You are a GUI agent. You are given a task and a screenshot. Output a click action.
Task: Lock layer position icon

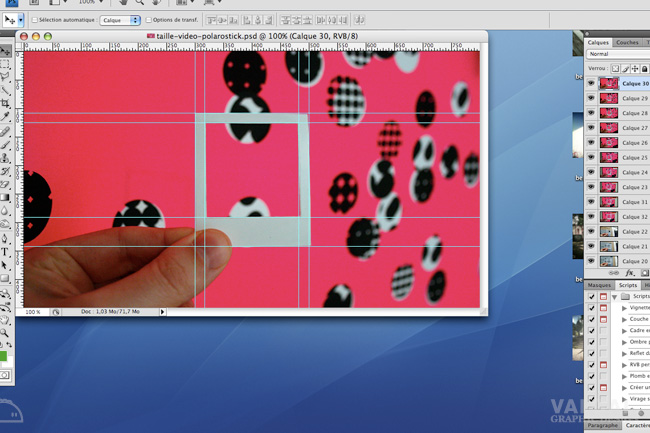(x=635, y=69)
